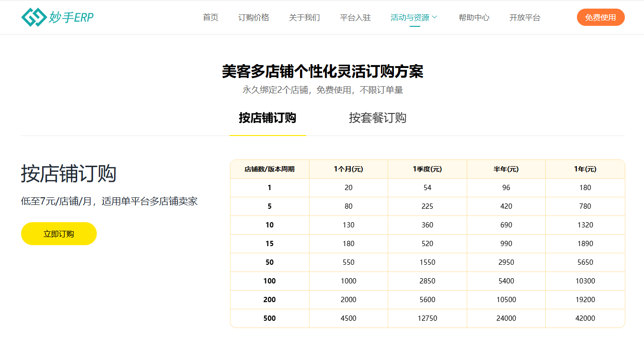Visit the 开放平台 nav link
Image resolution: width=644 pixels, height=350 pixels.
tap(525, 17)
